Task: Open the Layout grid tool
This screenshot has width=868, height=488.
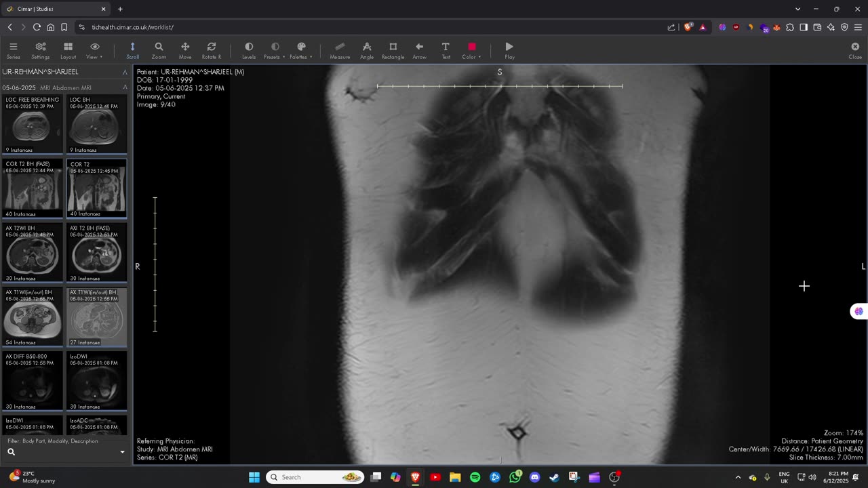Action: coord(68,51)
